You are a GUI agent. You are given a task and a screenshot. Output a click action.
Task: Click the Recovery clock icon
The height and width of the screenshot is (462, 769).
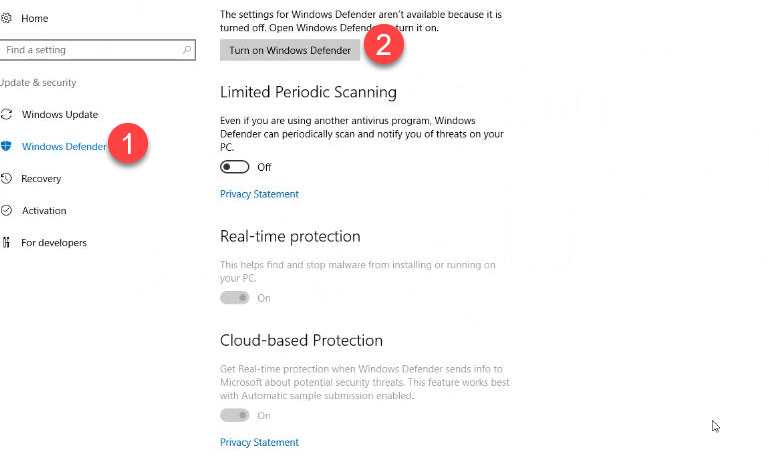(6, 179)
